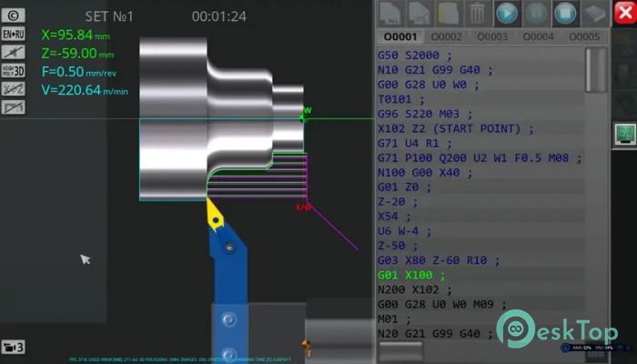The height and width of the screenshot is (364, 637).
Task: Open the copyright info button
Action: 13,15
